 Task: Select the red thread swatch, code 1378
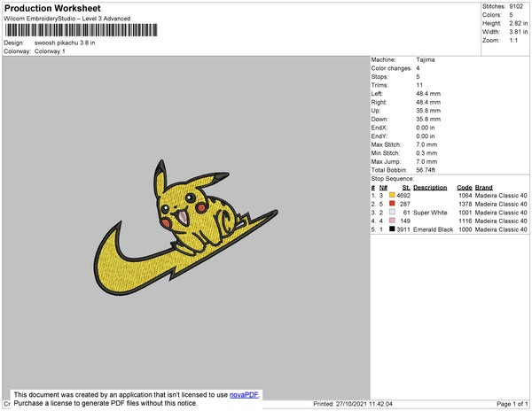[x=392, y=204]
